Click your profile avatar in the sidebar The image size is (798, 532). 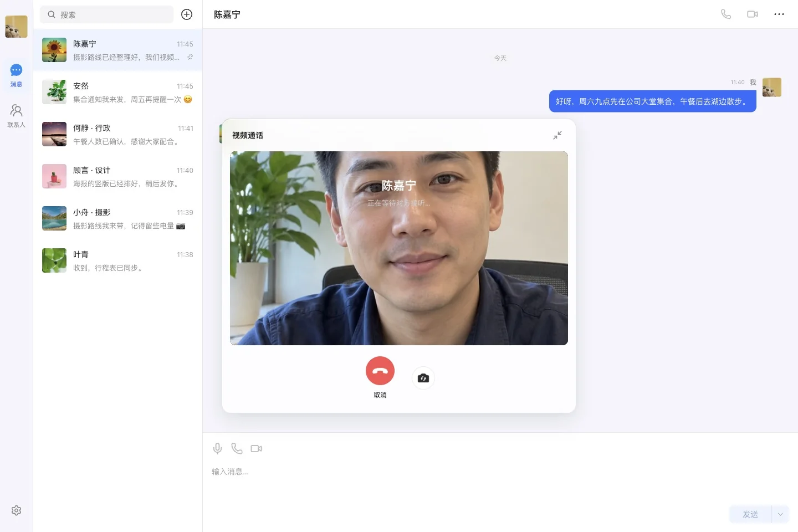point(16,27)
